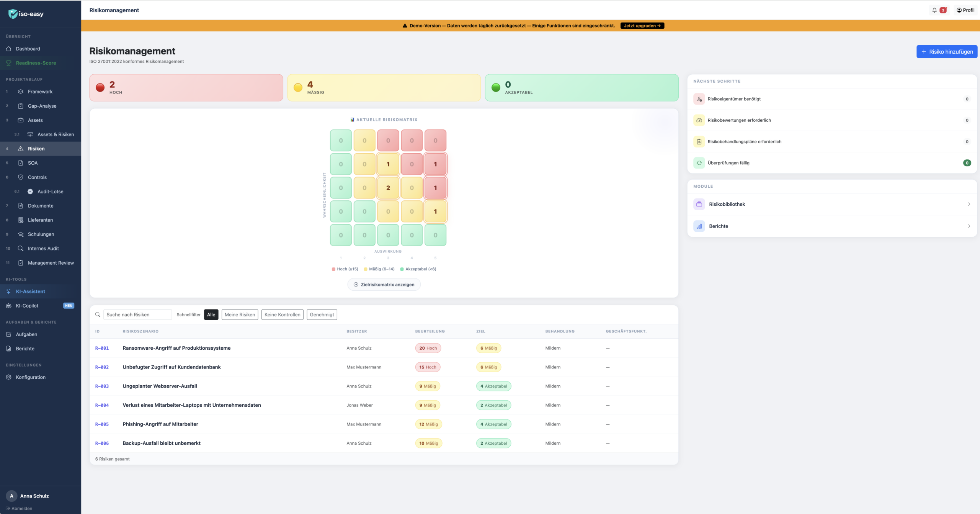Click the Audit-Lotse checkmark badge icon
The width and height of the screenshot is (980, 514).
coord(30,192)
